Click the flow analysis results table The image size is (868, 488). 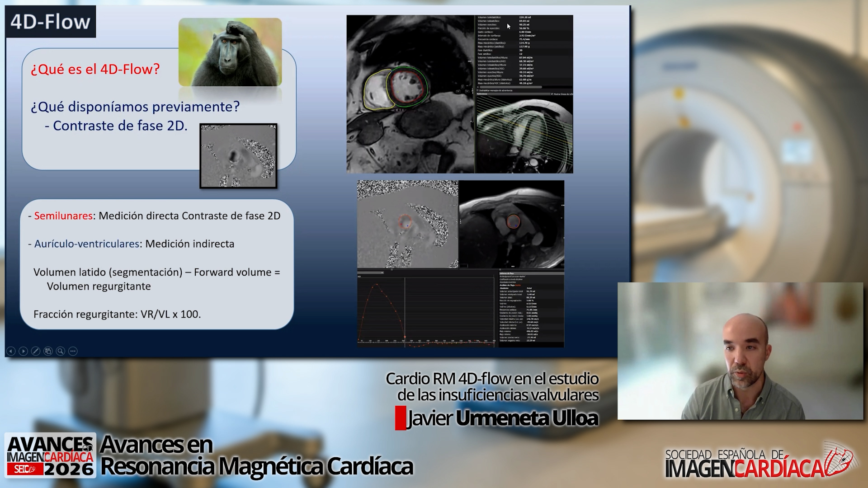coord(531,309)
